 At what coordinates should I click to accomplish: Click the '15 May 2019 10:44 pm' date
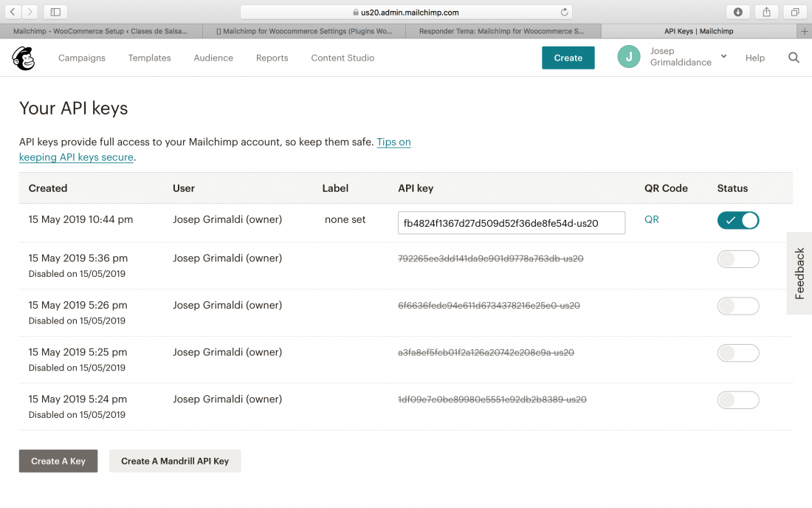(80, 219)
